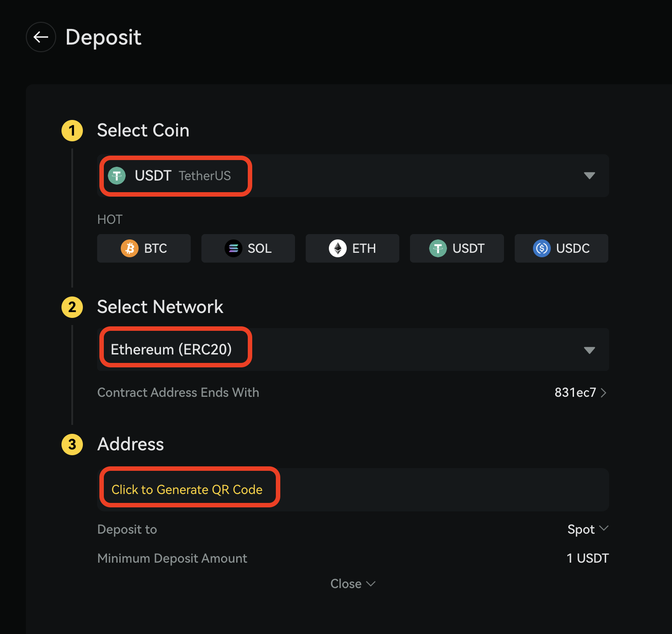This screenshot has height=634, width=672.
Task: Click the Ethereum (ERC20) network field
Action: click(171, 350)
